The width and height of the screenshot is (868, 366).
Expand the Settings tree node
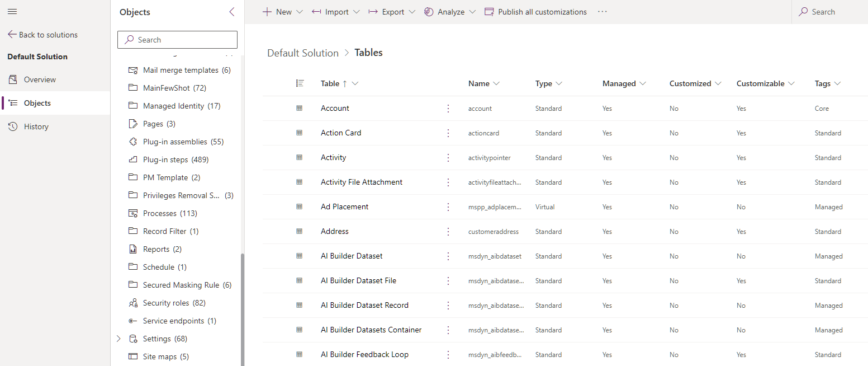point(118,339)
